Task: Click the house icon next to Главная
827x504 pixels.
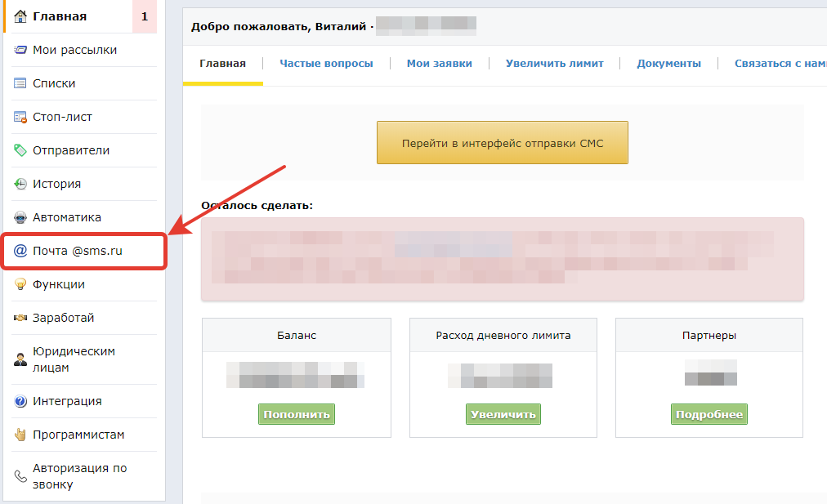Action: point(20,16)
